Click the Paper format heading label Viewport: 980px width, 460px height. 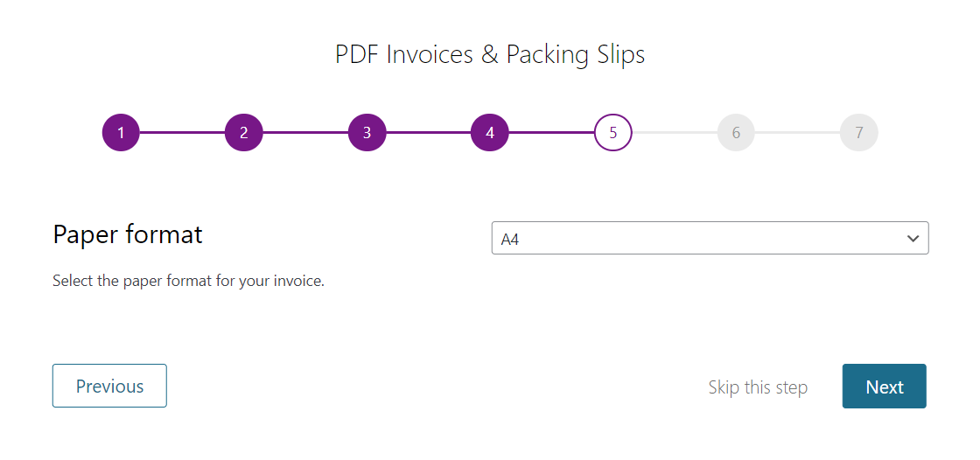tap(128, 234)
